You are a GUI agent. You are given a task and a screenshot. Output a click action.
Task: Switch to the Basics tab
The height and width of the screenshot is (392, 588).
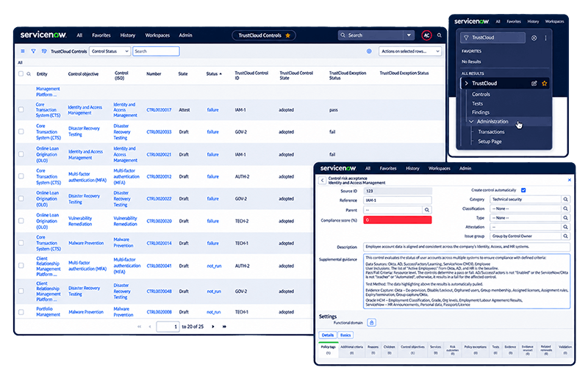tap(345, 335)
